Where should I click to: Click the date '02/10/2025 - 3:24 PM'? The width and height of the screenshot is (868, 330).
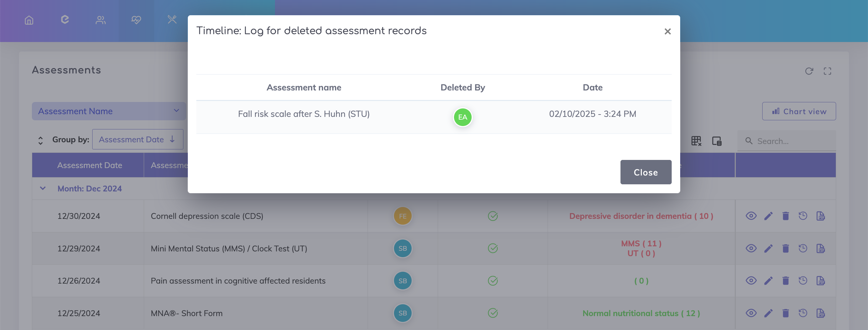[593, 114]
